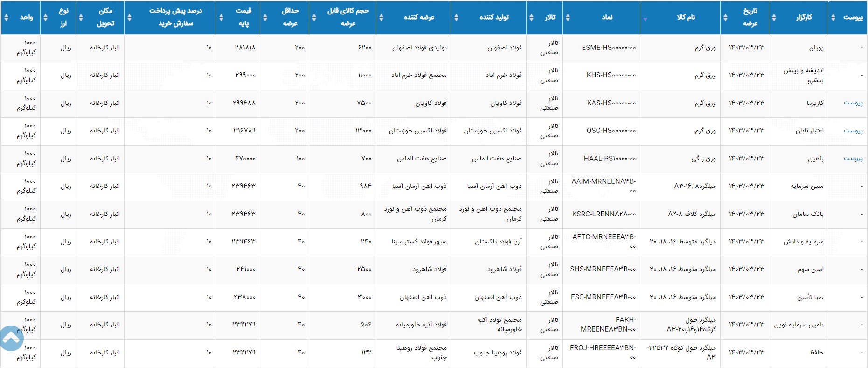The height and width of the screenshot is (368, 868).
Task: Sort by حداقل عرضه column arrows
Action: [265, 17]
